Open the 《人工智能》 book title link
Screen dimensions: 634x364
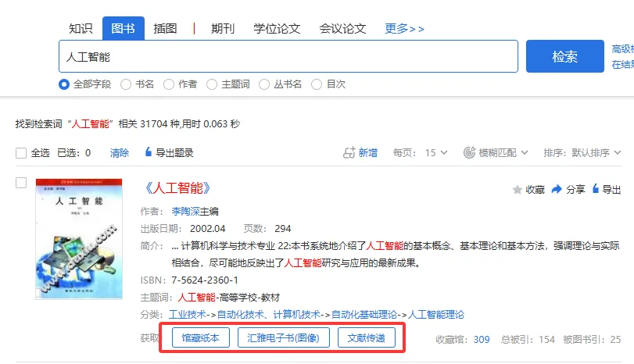click(178, 188)
